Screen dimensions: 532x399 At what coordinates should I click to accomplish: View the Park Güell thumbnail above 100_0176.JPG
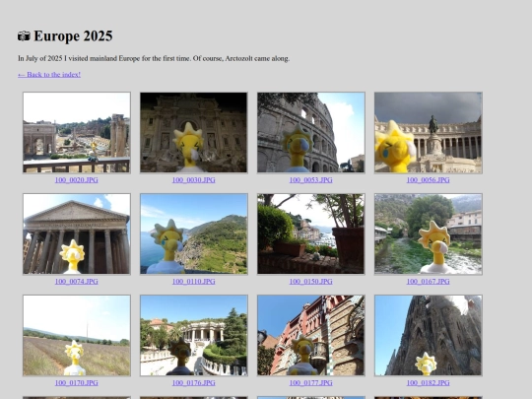point(194,336)
